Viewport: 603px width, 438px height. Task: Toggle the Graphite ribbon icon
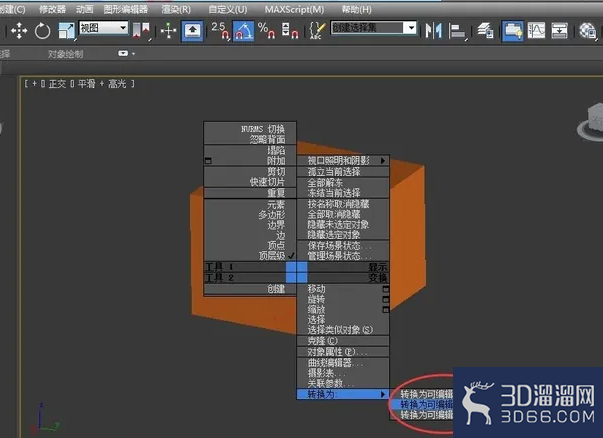[x=513, y=31]
